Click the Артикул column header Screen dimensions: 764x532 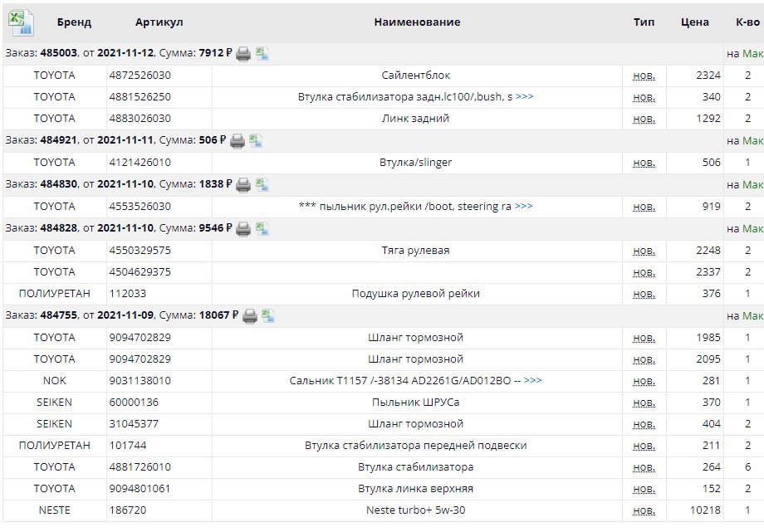[x=159, y=22]
